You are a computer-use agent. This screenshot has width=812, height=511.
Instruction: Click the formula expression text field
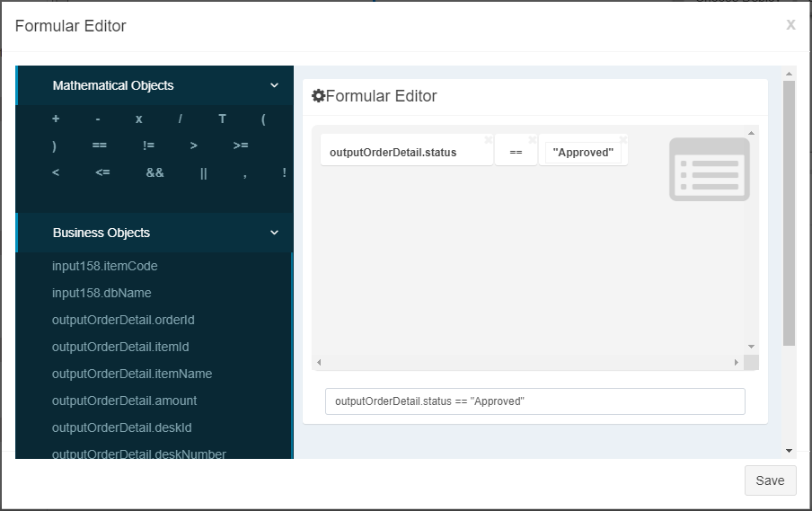[x=535, y=401]
